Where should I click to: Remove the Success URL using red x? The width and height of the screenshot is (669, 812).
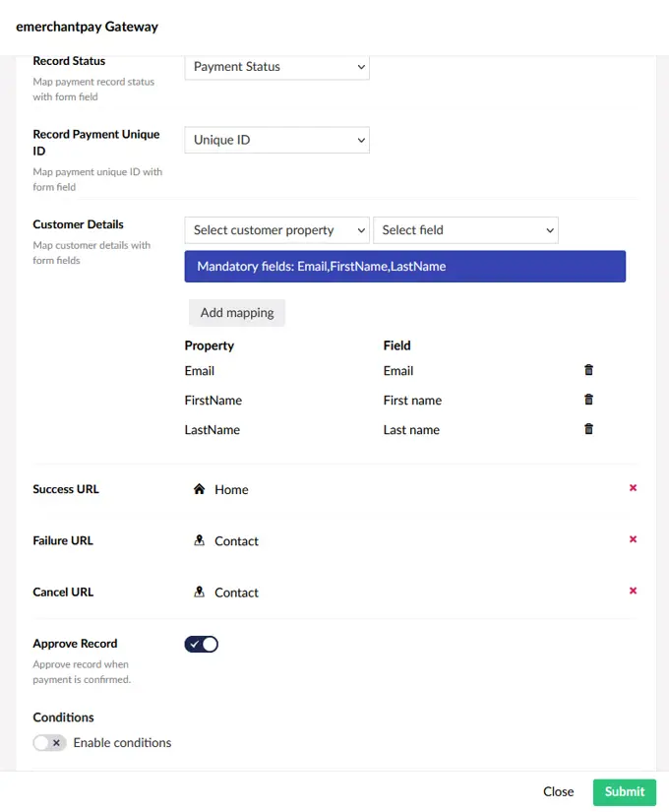[x=634, y=487]
